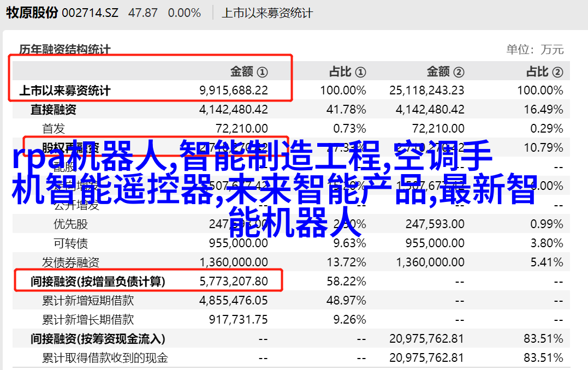This screenshot has height=370, width=588.
Task: Click the price change 0.00% in header
Action: coord(185,13)
